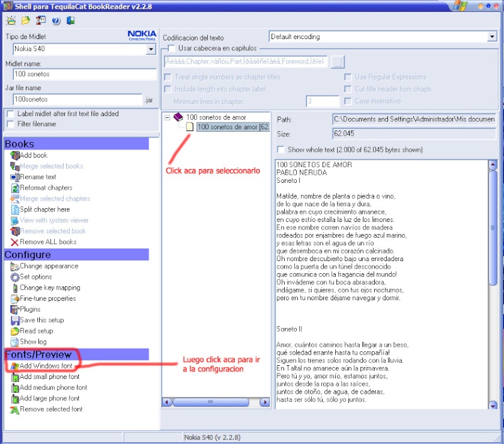Click the Rename text icon
This screenshot has width=504, height=444.
click(14, 177)
